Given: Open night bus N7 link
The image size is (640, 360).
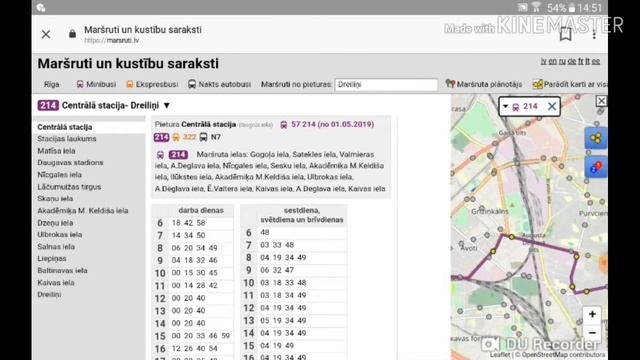Looking at the screenshot, I should (x=216, y=137).
